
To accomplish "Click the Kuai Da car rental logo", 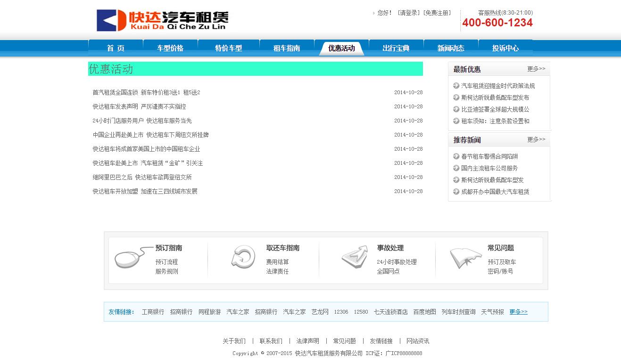I will (x=162, y=20).
